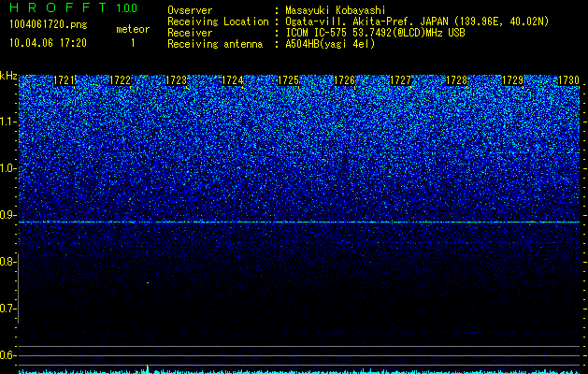Click the 1.1 frequency axis label

(x=8, y=122)
